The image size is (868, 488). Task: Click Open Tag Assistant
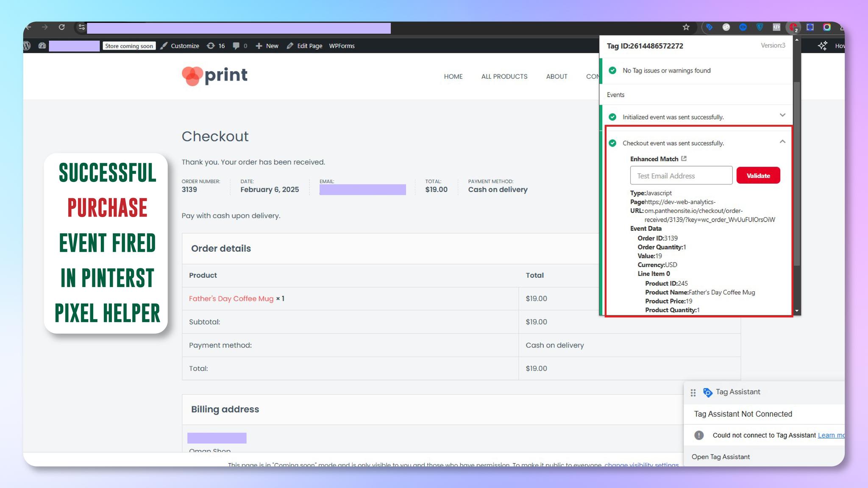(721, 457)
